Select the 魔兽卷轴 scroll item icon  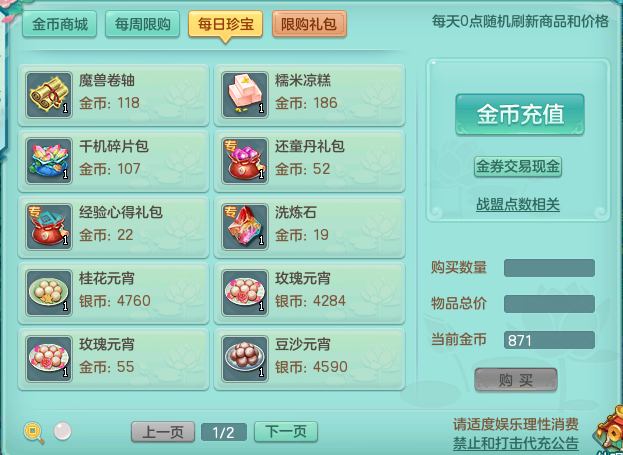tap(49, 95)
